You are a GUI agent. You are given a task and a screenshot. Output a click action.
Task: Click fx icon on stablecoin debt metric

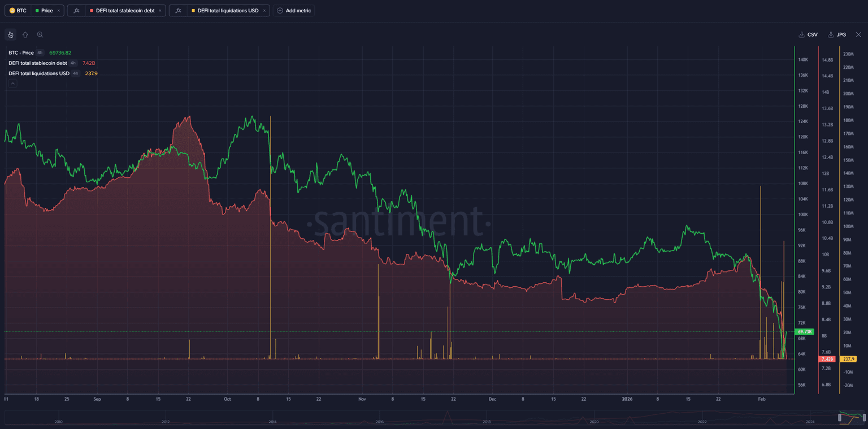[76, 11]
